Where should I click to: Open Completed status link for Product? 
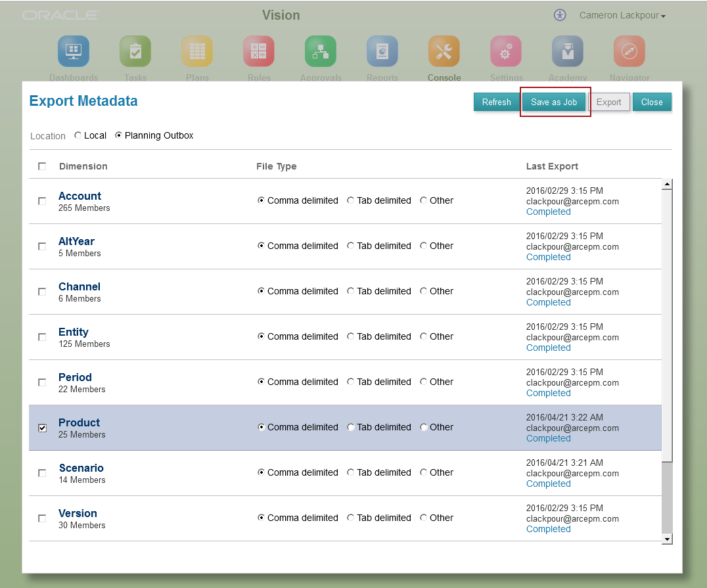pyautogui.click(x=548, y=438)
